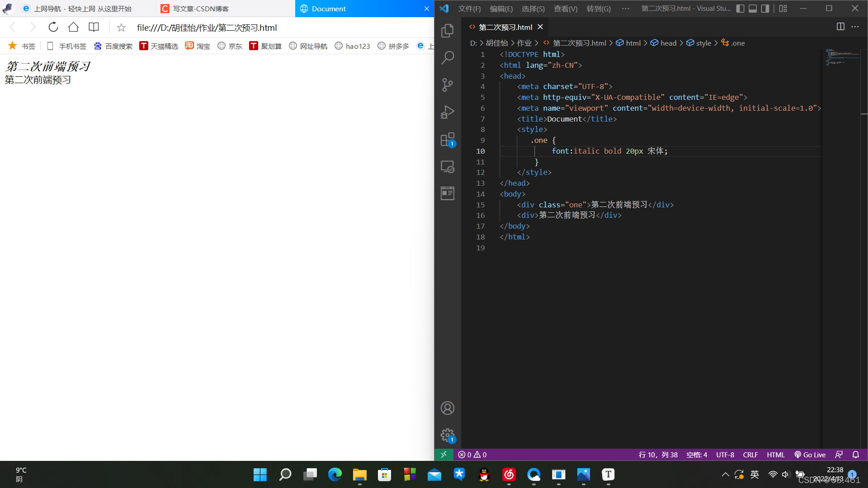The width and height of the screenshot is (868, 488).
Task: Toggle the secondary side bar layout button
Action: tap(765, 9)
